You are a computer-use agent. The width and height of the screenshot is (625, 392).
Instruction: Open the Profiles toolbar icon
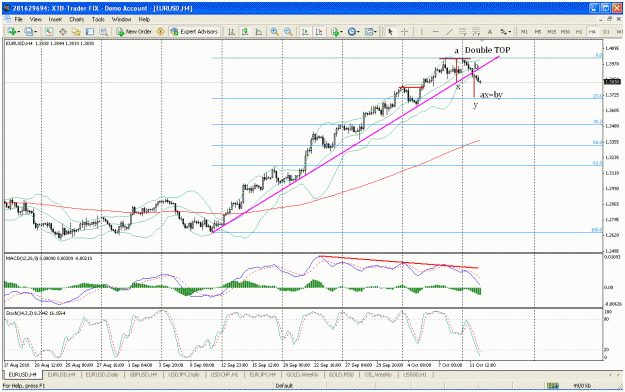[28, 32]
